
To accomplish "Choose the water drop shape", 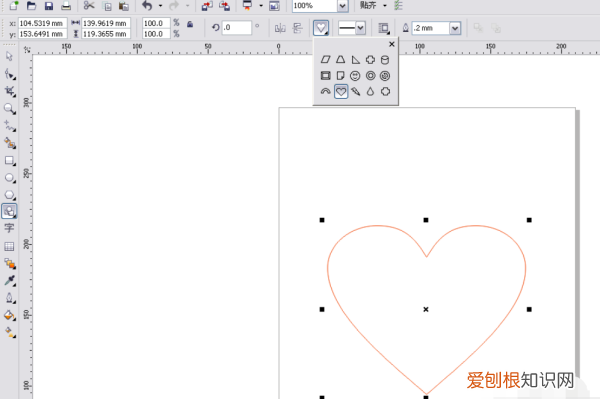I will click(370, 92).
